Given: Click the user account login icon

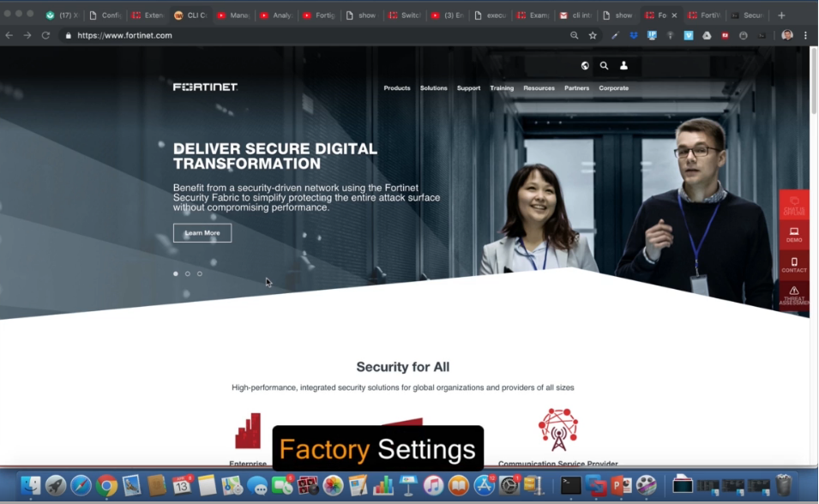Looking at the screenshot, I should [623, 66].
